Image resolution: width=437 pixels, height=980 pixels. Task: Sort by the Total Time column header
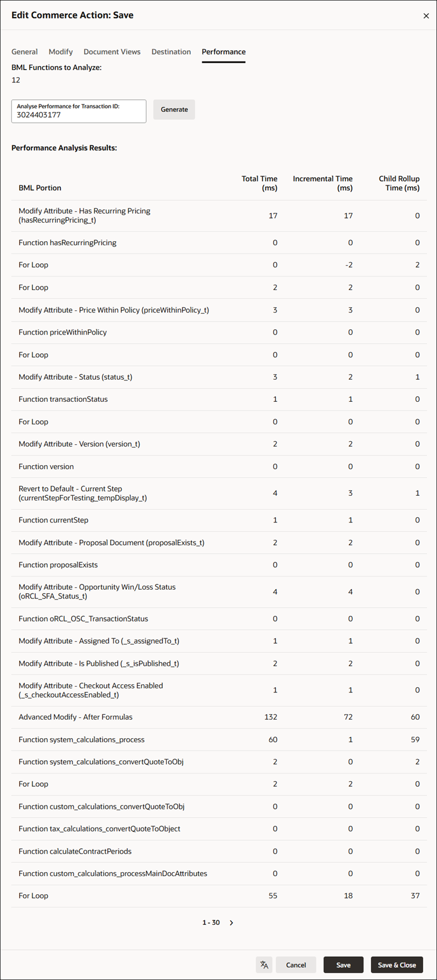260,183
